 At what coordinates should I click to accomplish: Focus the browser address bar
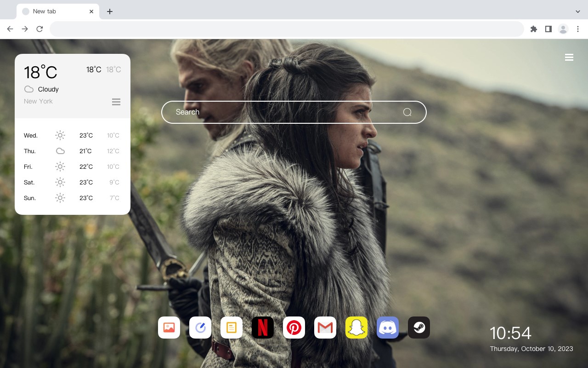coord(287,29)
